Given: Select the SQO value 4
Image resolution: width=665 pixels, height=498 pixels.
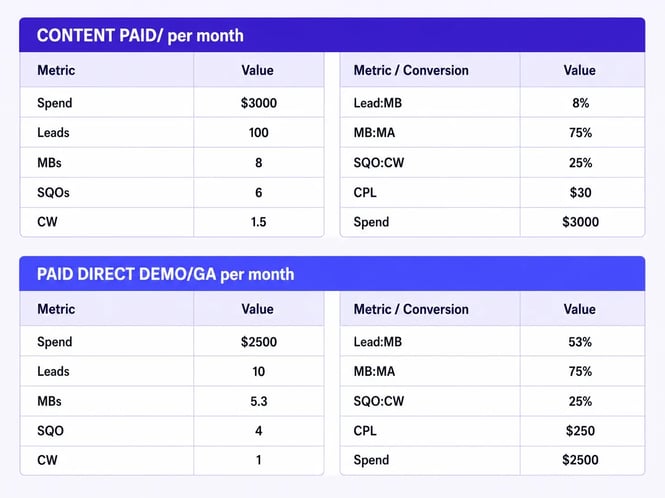Looking at the screenshot, I should tap(259, 431).
